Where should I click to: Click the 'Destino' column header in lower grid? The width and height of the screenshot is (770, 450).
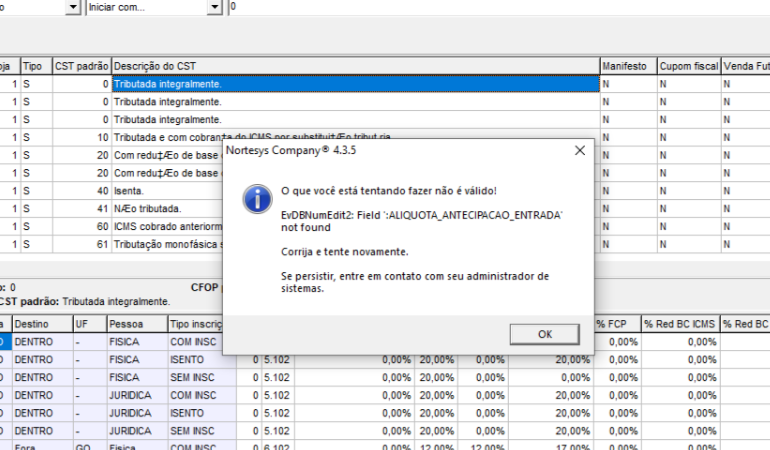[42, 324]
